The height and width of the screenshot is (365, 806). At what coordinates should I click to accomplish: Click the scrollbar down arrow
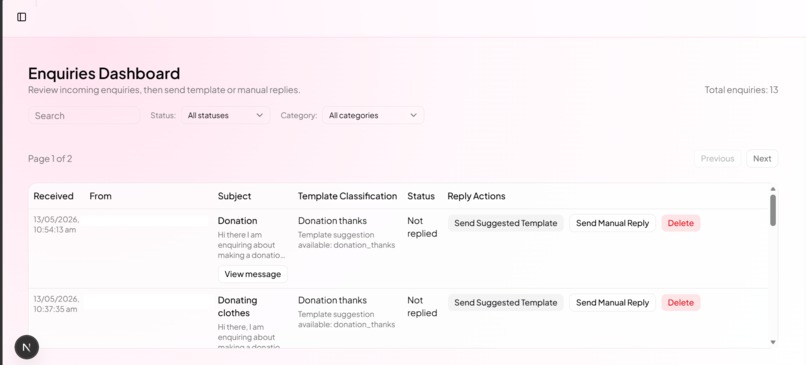click(x=773, y=342)
